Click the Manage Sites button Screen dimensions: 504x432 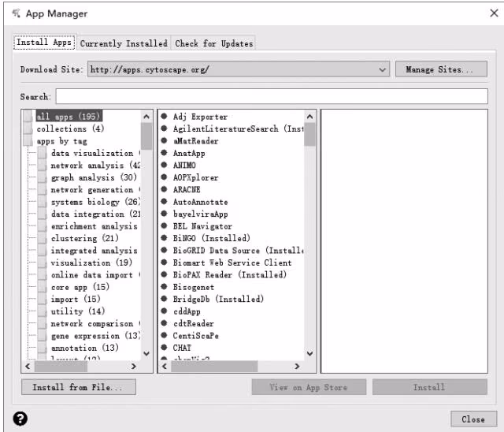click(x=441, y=69)
